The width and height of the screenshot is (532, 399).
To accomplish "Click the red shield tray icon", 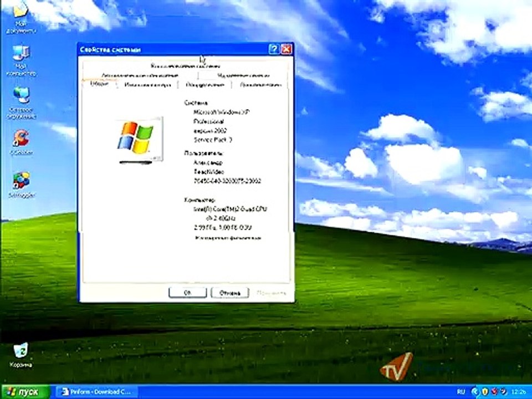I will pyautogui.click(x=495, y=392).
